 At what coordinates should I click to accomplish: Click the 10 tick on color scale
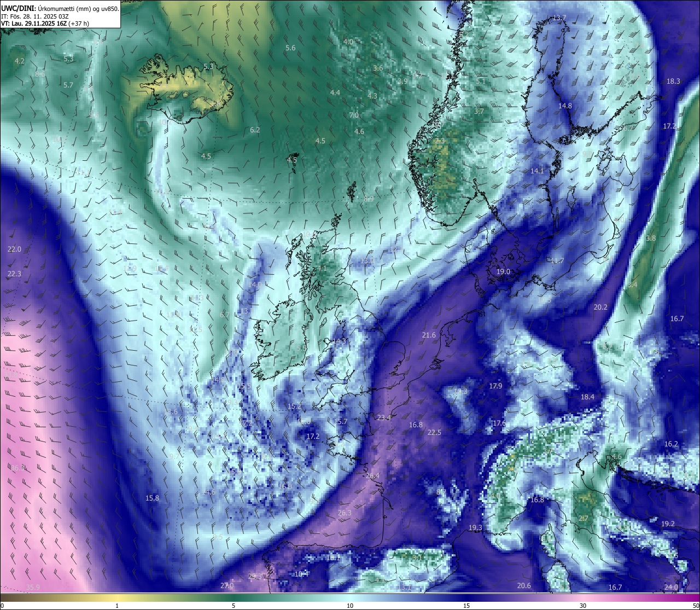click(x=350, y=606)
